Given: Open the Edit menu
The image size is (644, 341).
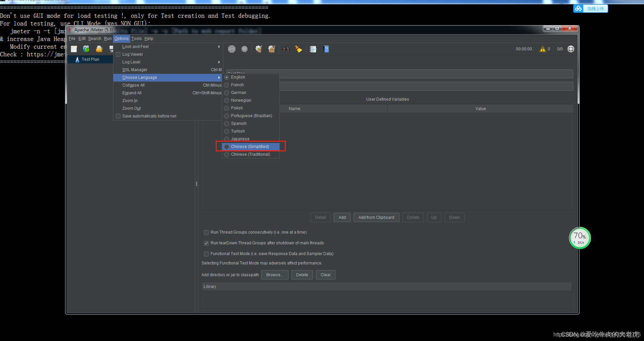Looking at the screenshot, I should pos(82,39).
